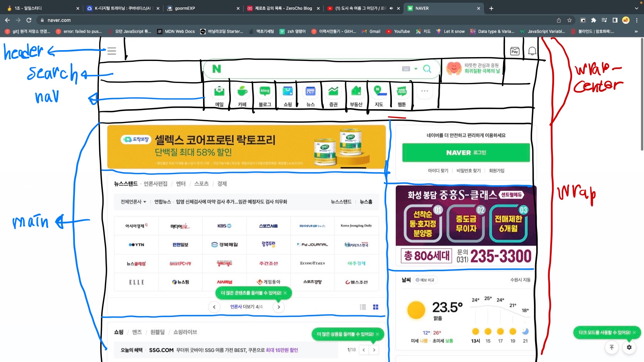Click the search magnifier icon
Screen dimensions: 644x362
(427, 69)
